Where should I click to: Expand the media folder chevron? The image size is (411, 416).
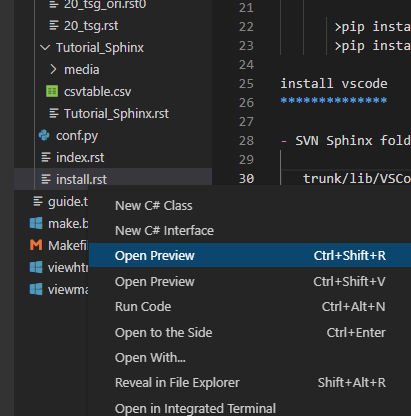[53, 69]
